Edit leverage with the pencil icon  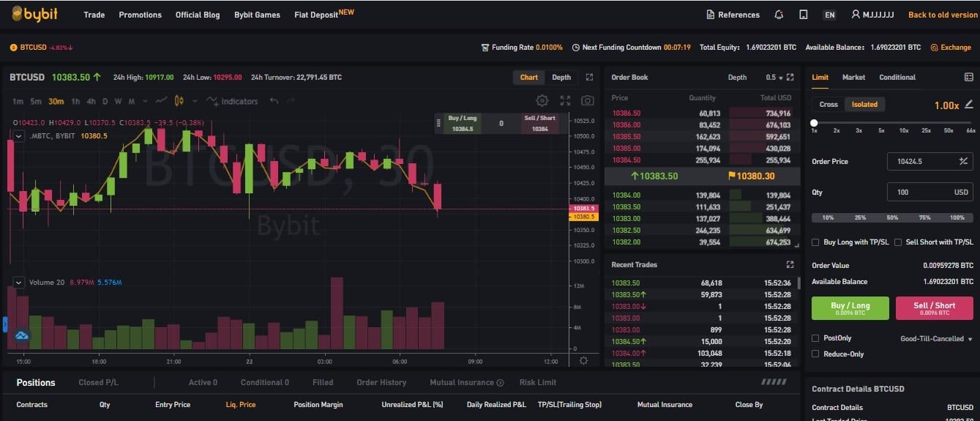click(969, 105)
